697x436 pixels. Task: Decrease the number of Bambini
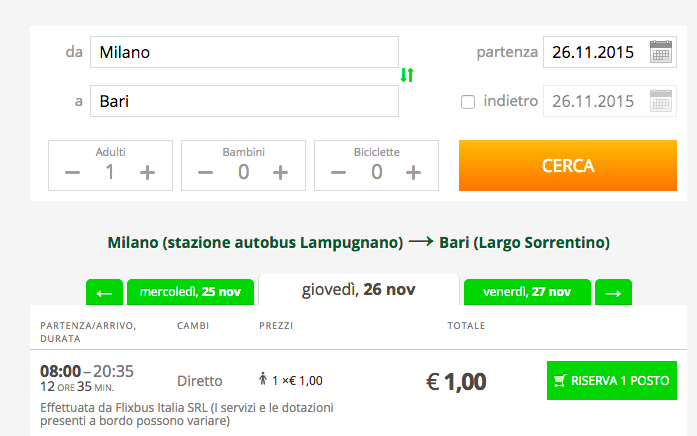click(x=206, y=172)
